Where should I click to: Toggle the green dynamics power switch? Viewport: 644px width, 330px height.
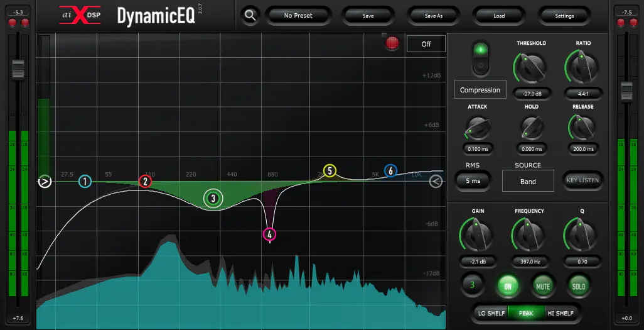pos(481,57)
